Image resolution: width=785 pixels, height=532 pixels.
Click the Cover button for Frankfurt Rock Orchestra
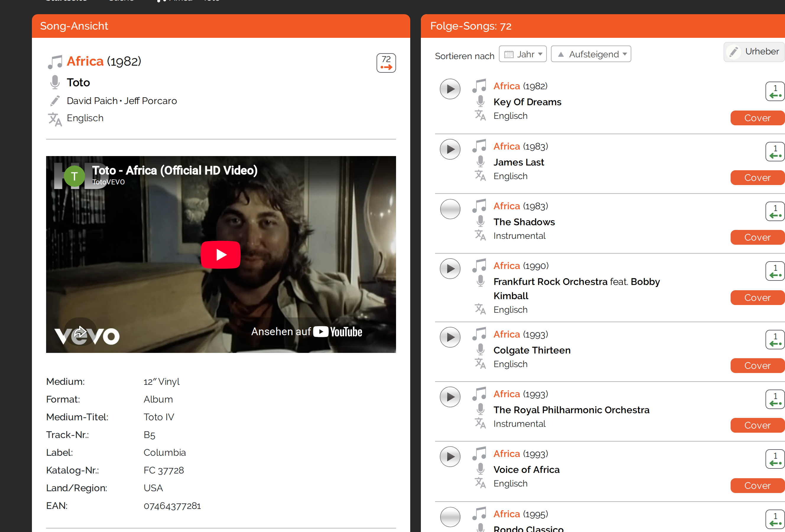[x=758, y=298]
